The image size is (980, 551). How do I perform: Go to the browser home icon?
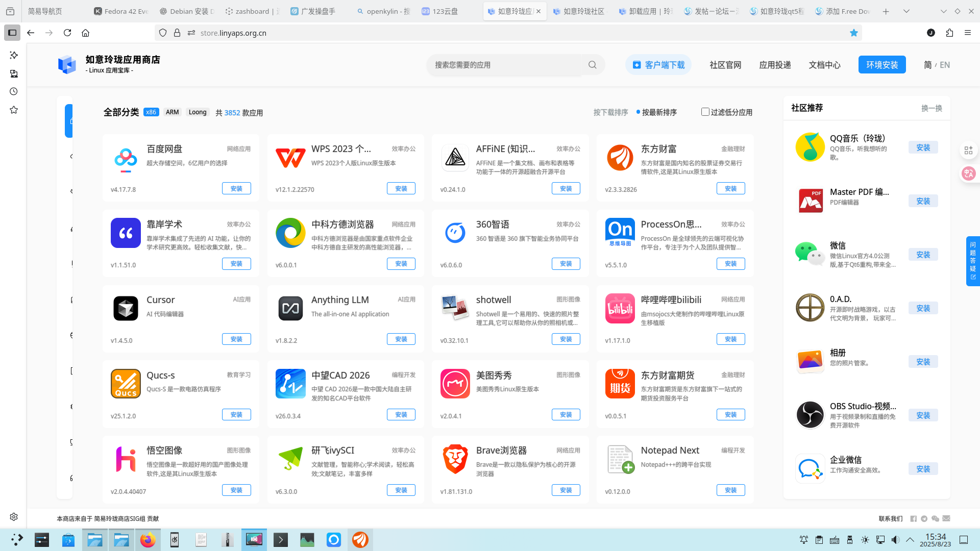point(85,33)
